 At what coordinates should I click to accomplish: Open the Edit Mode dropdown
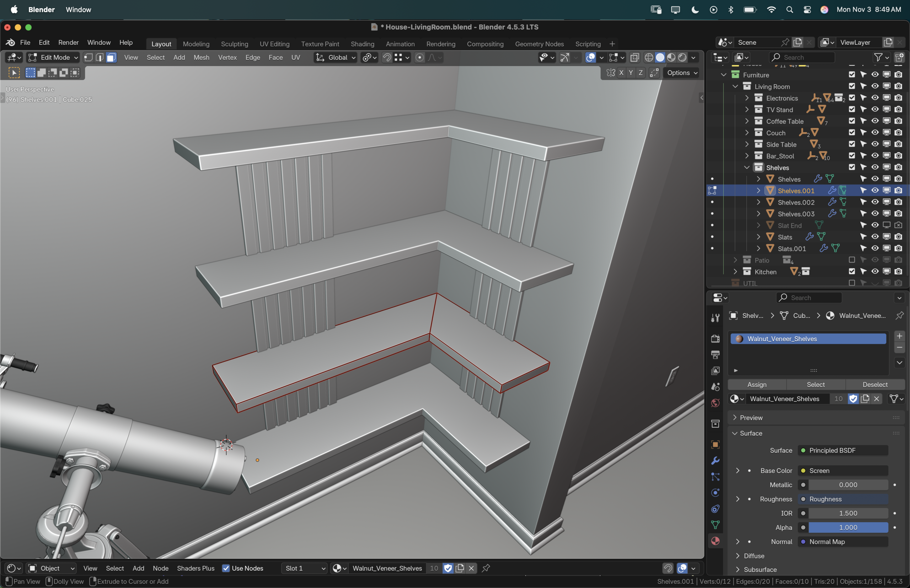pyautogui.click(x=53, y=57)
